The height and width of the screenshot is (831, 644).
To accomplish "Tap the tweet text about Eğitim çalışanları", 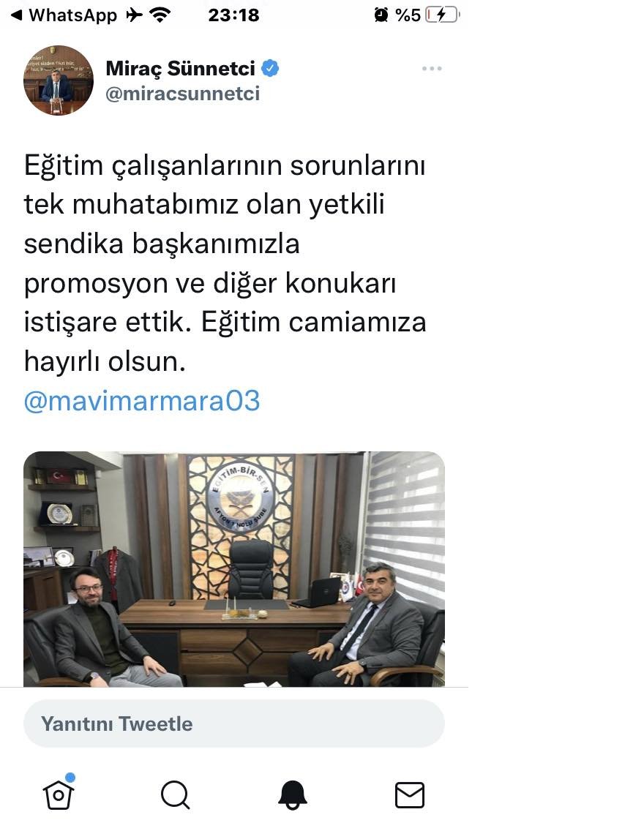I will pos(225,263).
